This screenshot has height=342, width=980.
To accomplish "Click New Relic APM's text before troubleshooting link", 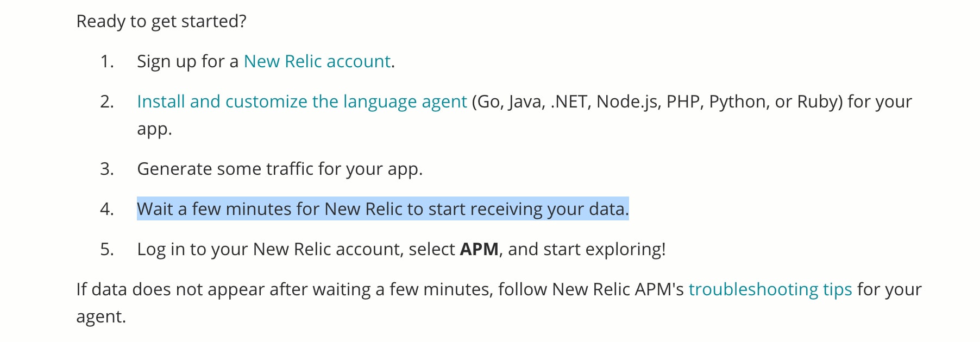I will (618, 289).
